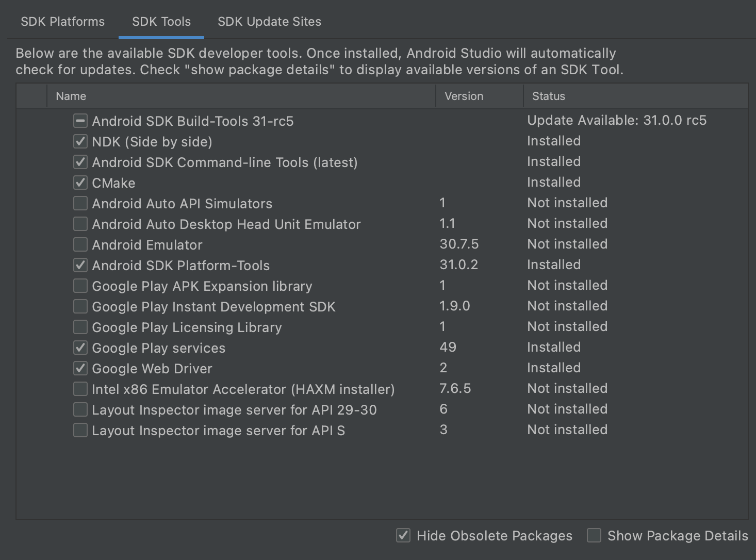This screenshot has height=560, width=756.
Task: Enable the Android Emulator checkbox
Action: pos(80,244)
